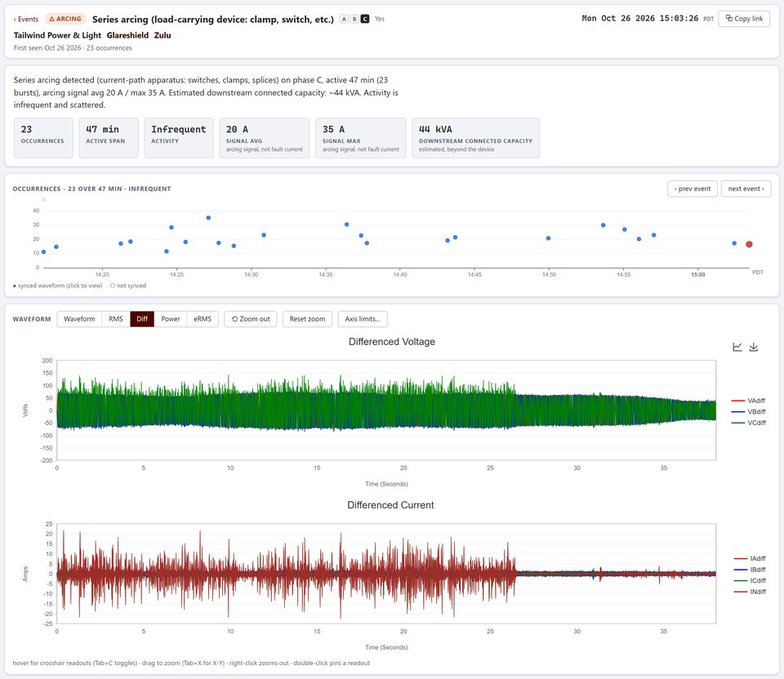Go back to Events list
The width and height of the screenshot is (784, 679).
click(x=26, y=19)
